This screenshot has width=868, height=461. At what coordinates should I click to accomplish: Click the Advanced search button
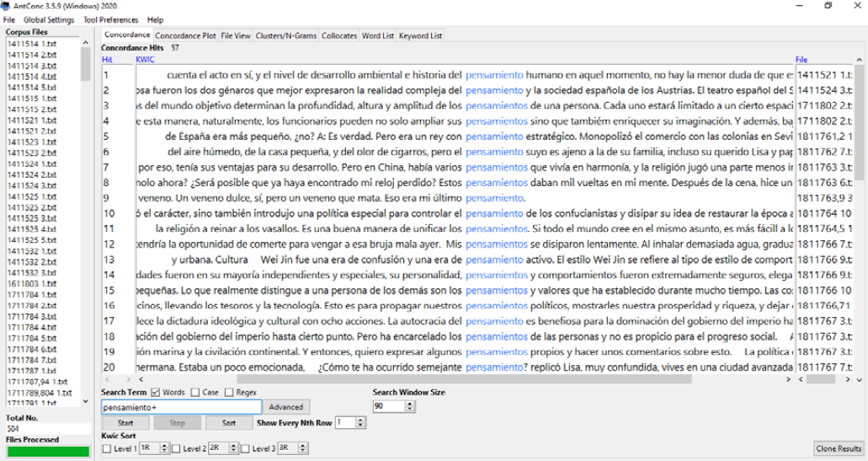[x=286, y=407]
